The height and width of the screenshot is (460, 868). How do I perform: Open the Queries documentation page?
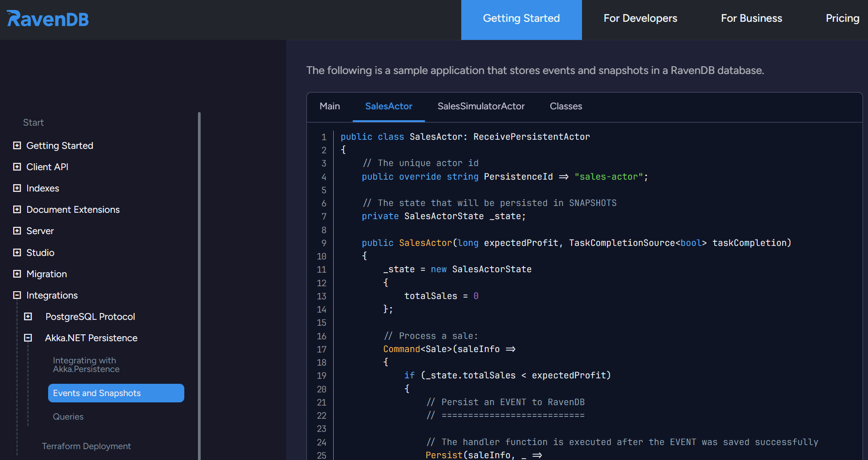[68, 417]
